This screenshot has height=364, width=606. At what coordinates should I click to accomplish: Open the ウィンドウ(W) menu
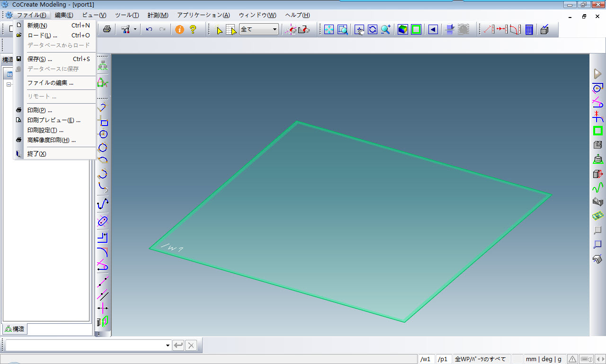tap(258, 15)
